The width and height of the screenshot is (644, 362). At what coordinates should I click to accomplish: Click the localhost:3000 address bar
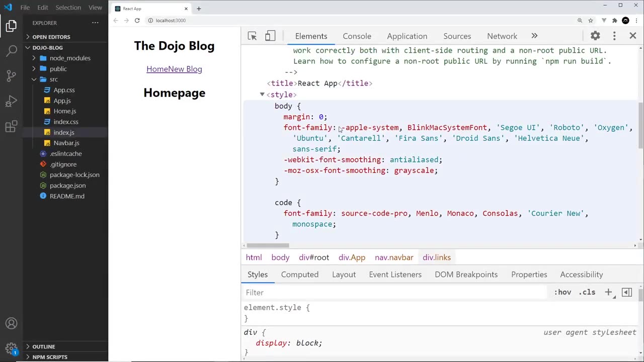click(x=171, y=21)
